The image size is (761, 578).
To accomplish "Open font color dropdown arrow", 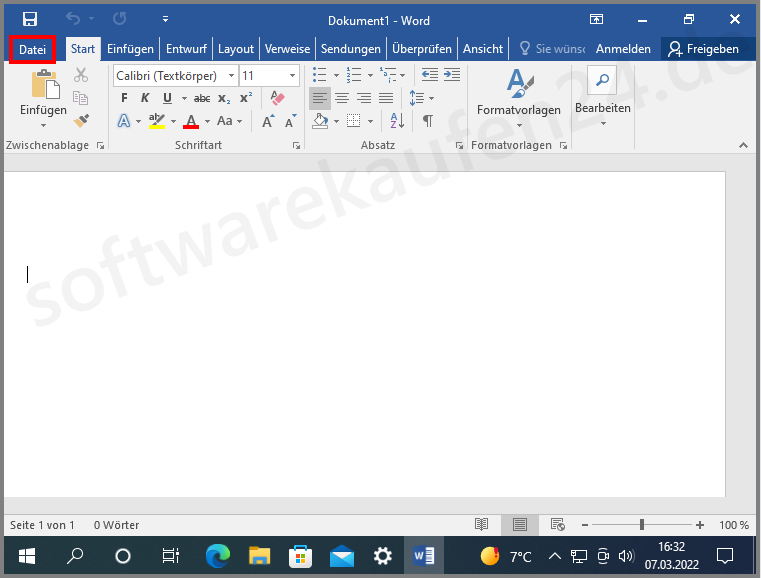I will (x=207, y=121).
